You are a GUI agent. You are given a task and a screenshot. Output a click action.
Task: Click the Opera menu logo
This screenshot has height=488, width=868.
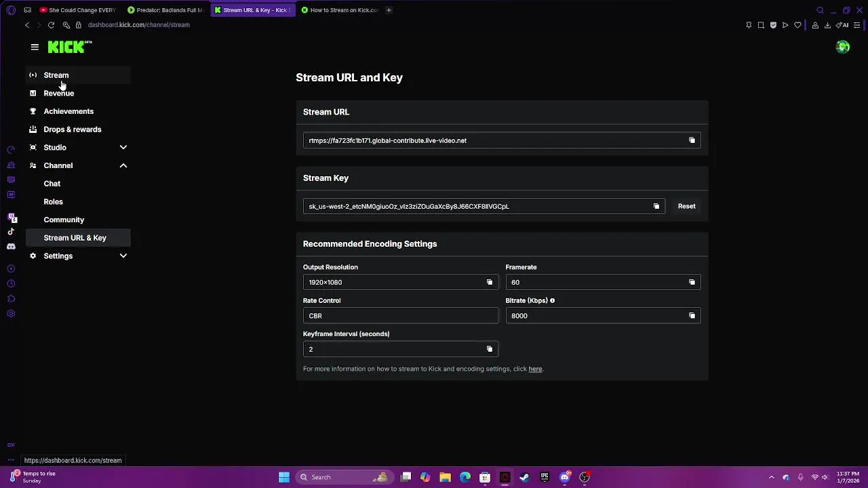tap(11, 10)
